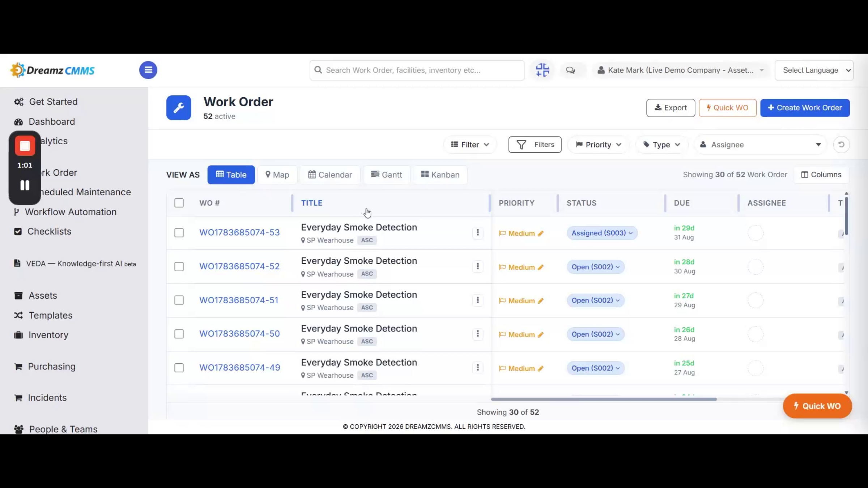Switch to Table view

coord(231,175)
